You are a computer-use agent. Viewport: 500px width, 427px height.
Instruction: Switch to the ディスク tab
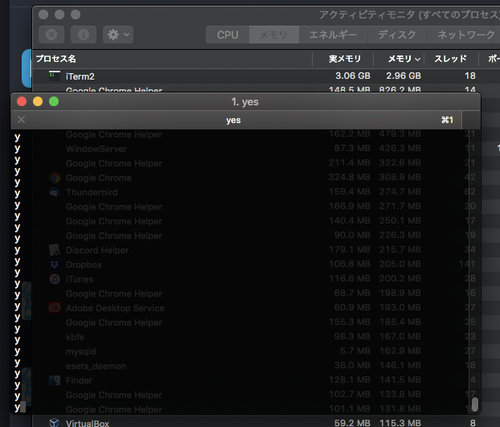coord(397,35)
